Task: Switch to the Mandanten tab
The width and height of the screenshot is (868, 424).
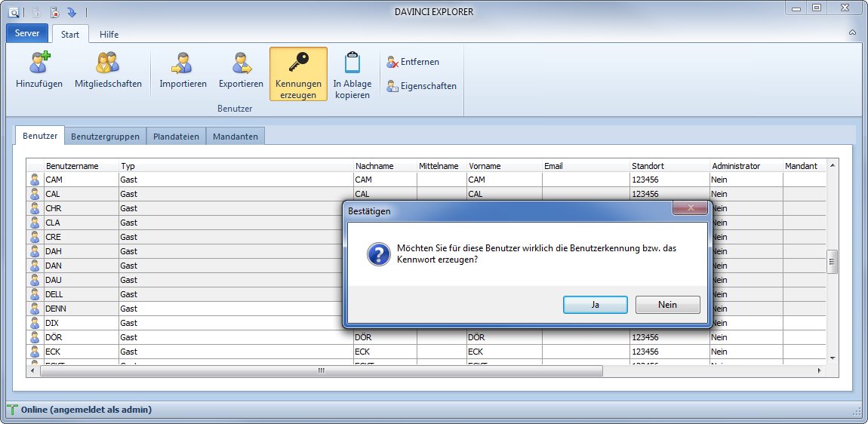Action: [x=235, y=137]
